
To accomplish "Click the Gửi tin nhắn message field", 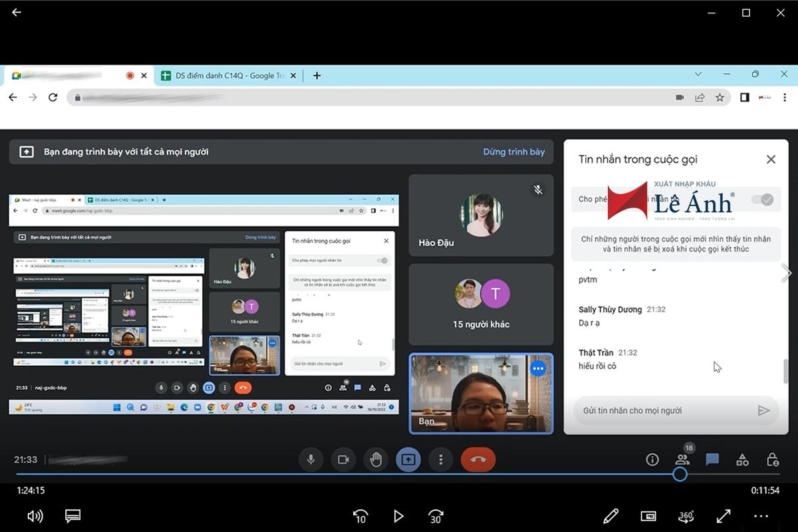I will pos(662,410).
